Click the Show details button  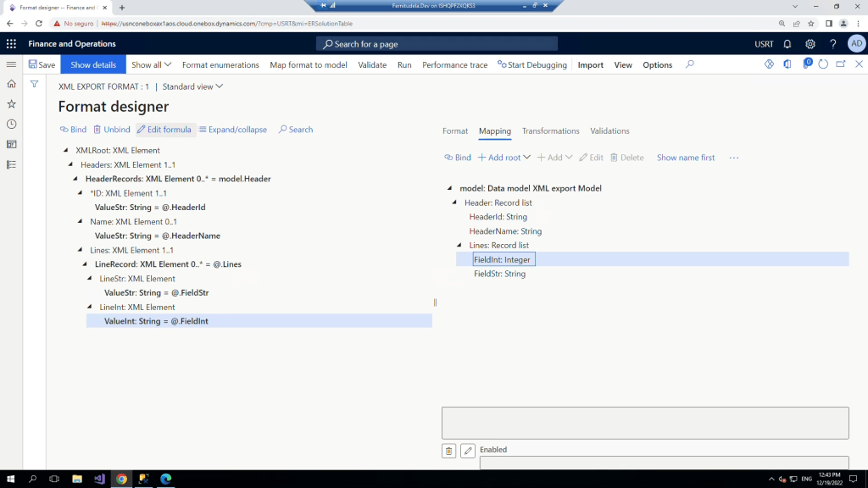click(93, 64)
